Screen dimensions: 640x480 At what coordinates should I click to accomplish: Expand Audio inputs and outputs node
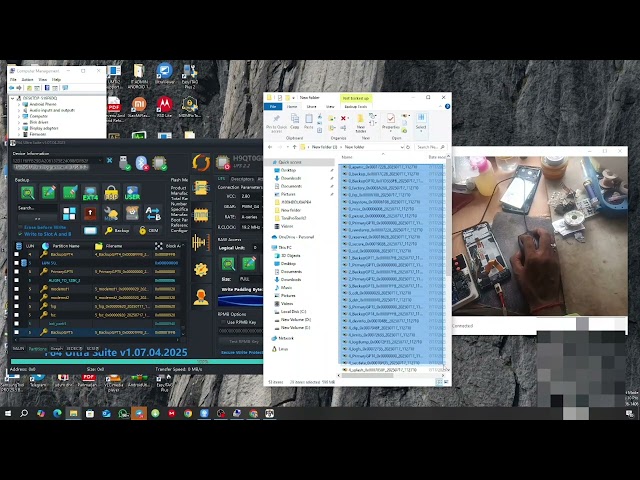18,110
